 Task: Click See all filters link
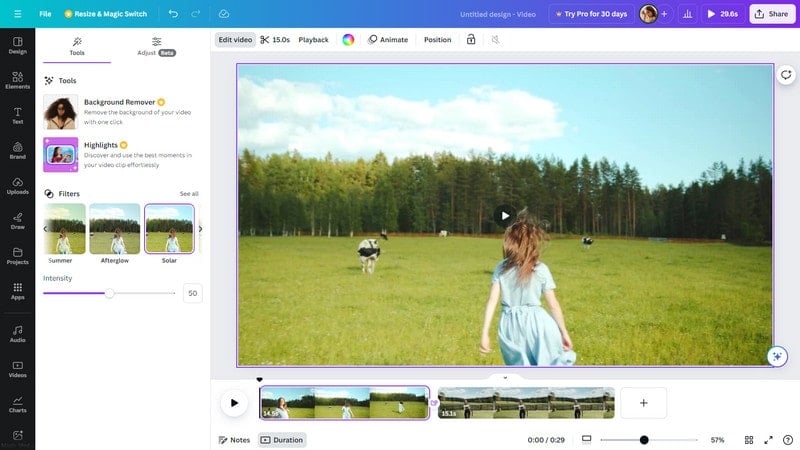[189, 194]
